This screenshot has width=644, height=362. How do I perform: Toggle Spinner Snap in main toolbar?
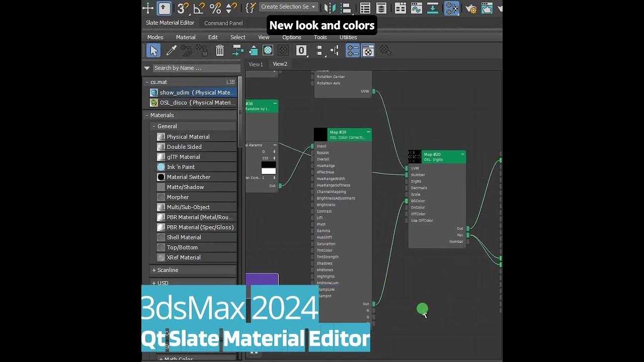point(231,8)
